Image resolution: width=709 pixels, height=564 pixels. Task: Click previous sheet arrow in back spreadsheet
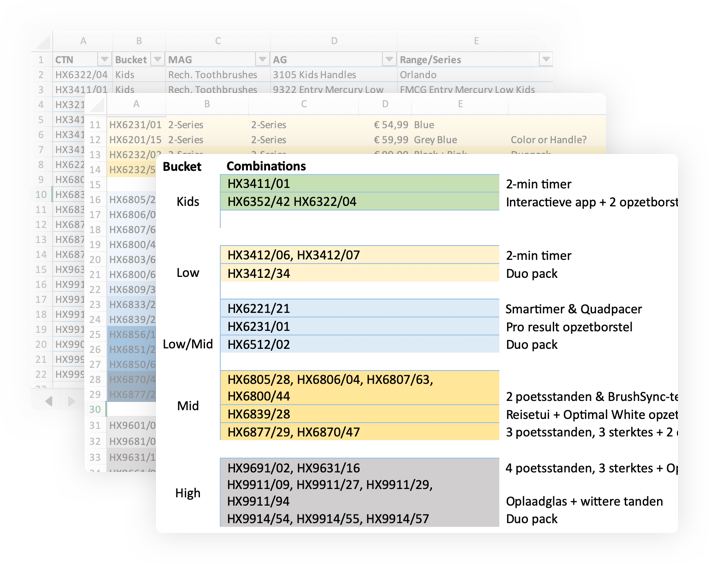coord(49,401)
